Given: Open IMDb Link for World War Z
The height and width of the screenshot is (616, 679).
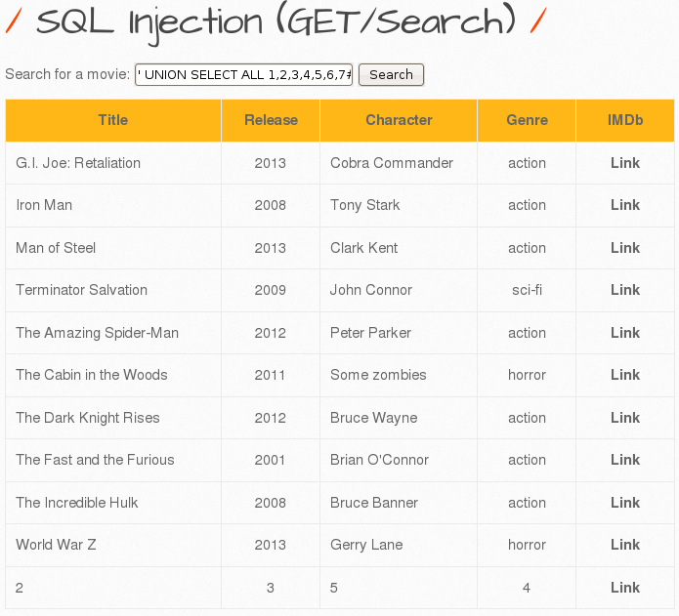Looking at the screenshot, I should click(x=625, y=544).
